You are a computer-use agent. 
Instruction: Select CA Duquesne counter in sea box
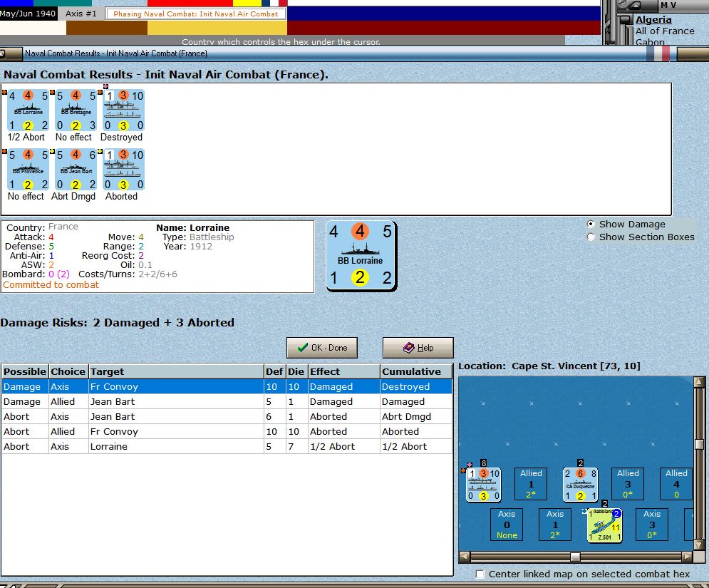coord(580,485)
